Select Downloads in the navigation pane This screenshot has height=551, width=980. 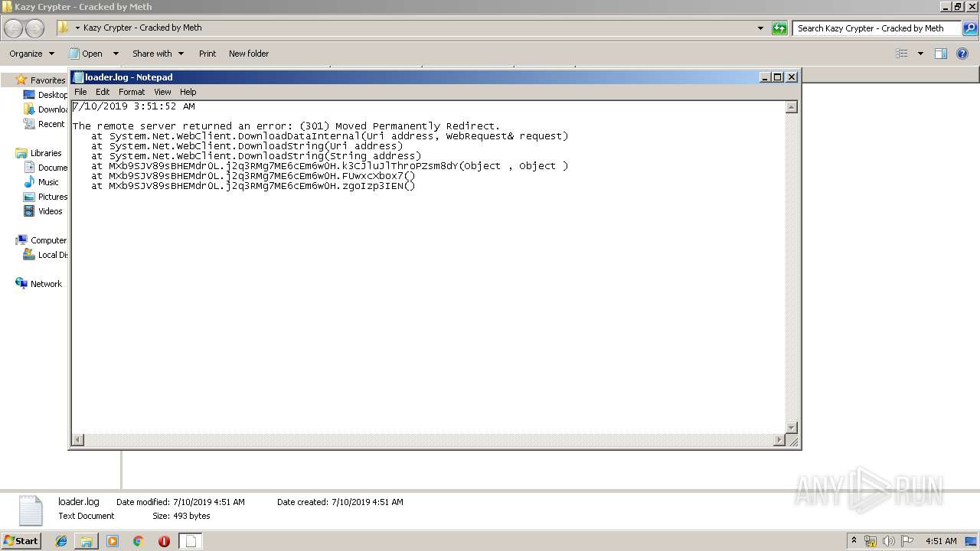pos(45,109)
